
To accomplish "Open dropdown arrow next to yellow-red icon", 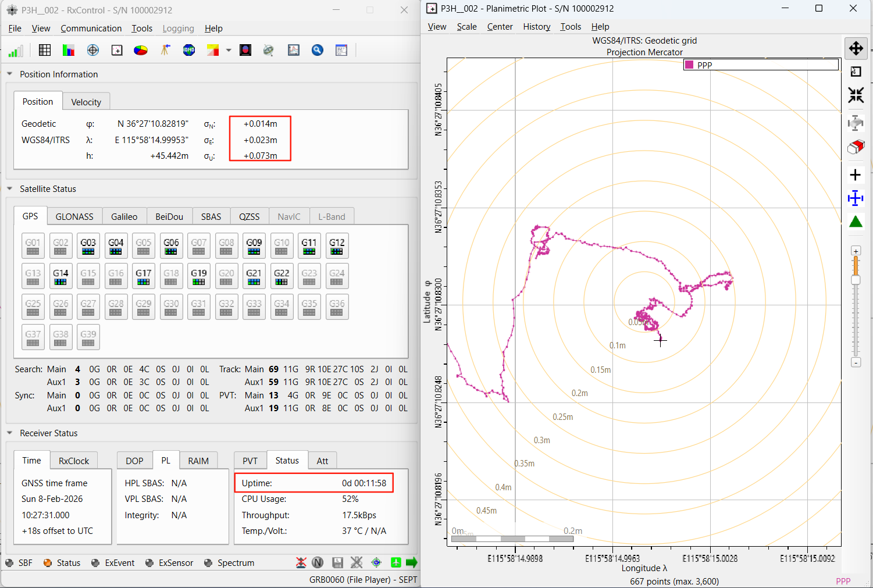I will [229, 50].
